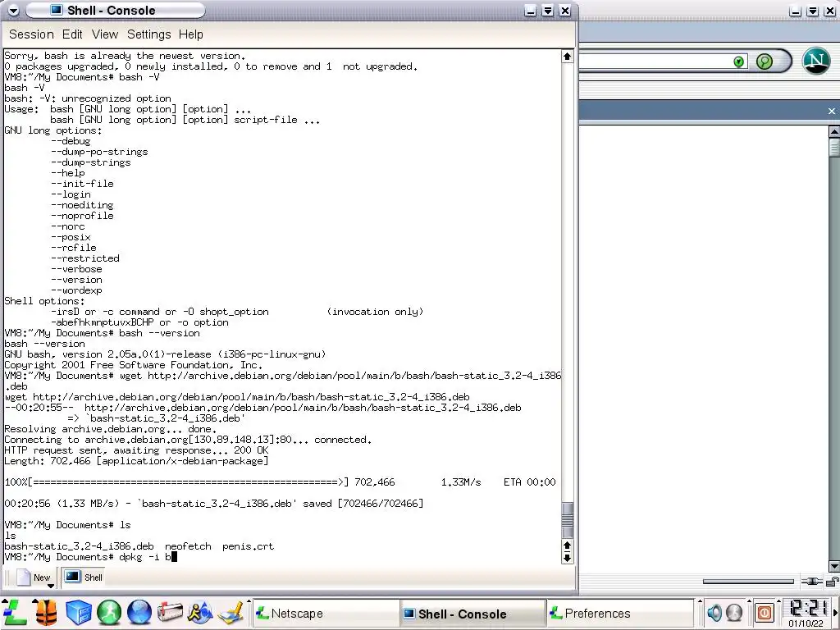Image resolution: width=840 pixels, height=630 pixels.
Task: Click the Netscape status progress bar
Action: pos(748,582)
